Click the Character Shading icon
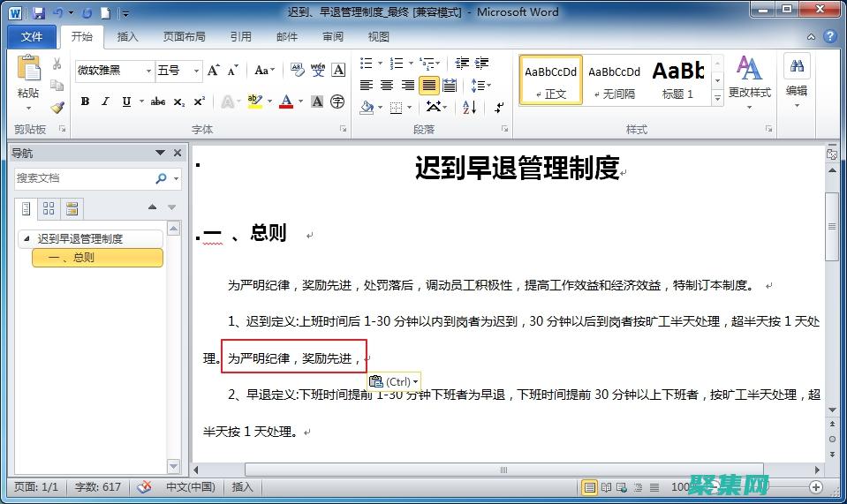 click(318, 102)
